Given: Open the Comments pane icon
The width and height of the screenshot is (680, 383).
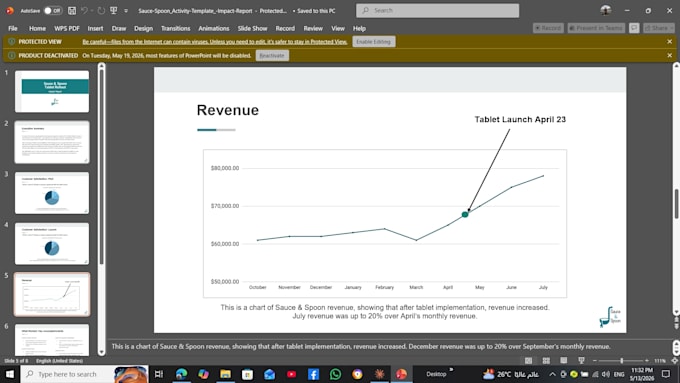Looking at the screenshot, I should 634,28.
